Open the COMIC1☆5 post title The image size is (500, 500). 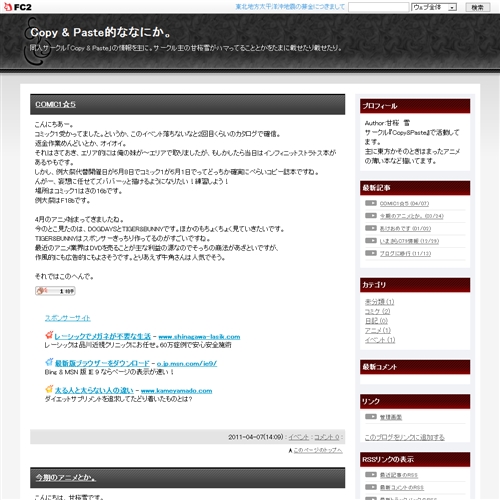pyautogui.click(x=55, y=104)
